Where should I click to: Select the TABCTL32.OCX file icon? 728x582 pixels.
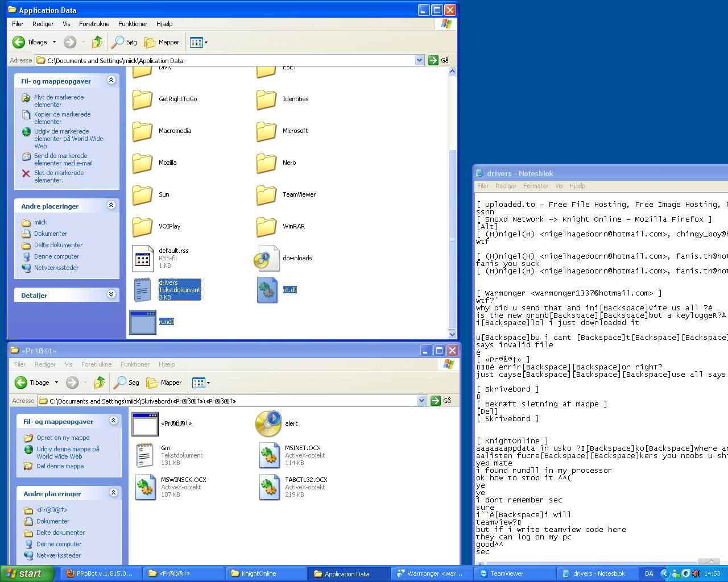[x=269, y=487]
